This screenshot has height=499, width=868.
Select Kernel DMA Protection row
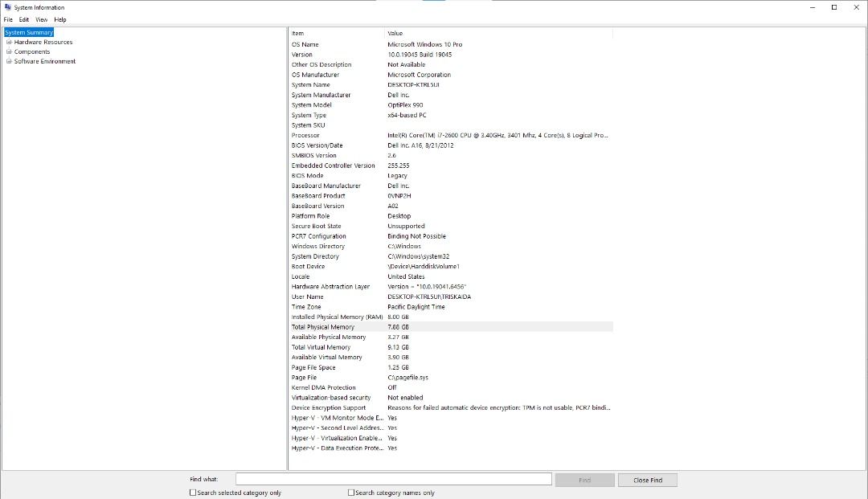coord(451,387)
